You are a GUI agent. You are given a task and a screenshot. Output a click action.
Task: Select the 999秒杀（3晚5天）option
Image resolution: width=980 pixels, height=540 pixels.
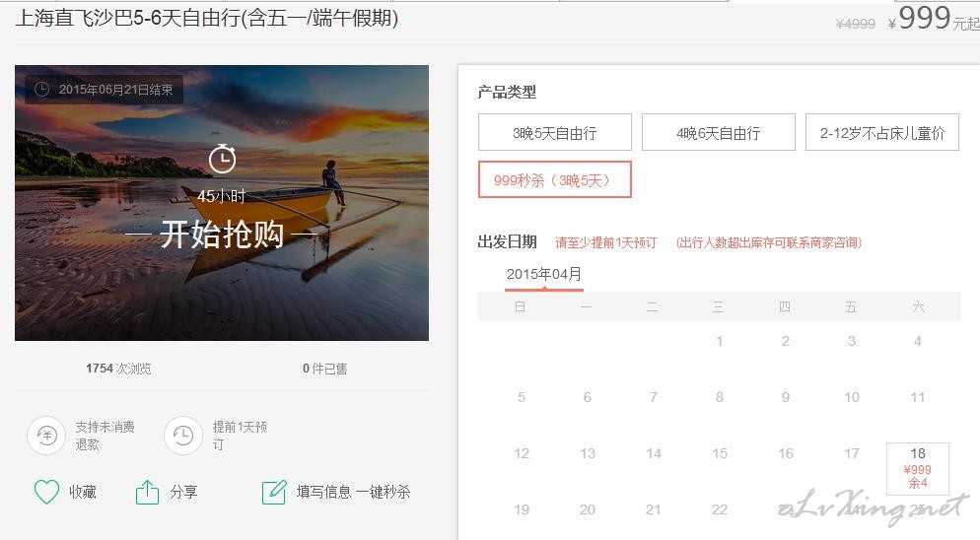555,180
